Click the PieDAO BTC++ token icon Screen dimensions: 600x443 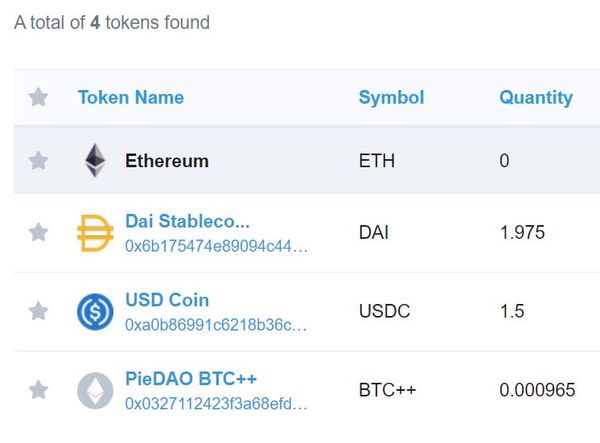[x=95, y=390]
